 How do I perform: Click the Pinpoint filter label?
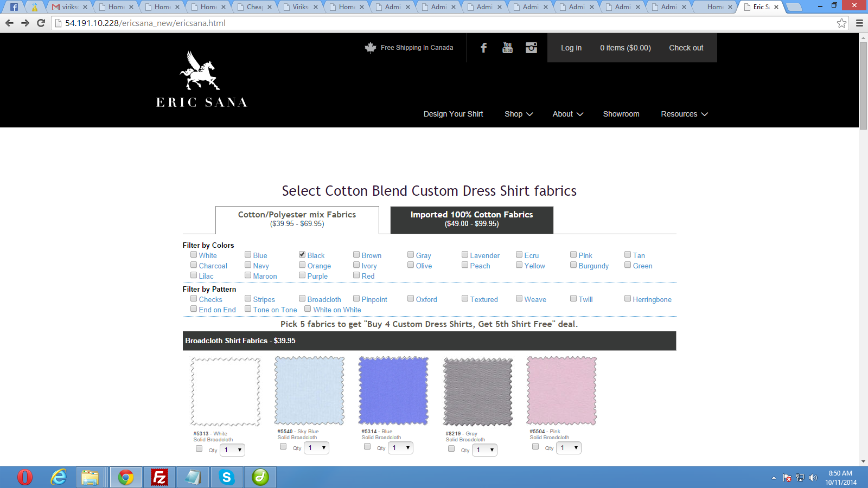pyautogui.click(x=374, y=299)
